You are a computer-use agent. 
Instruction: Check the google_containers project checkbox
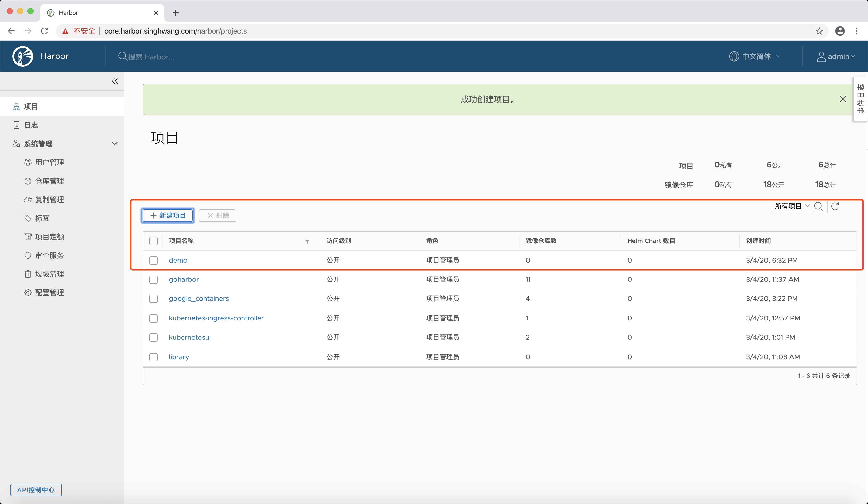pos(153,299)
